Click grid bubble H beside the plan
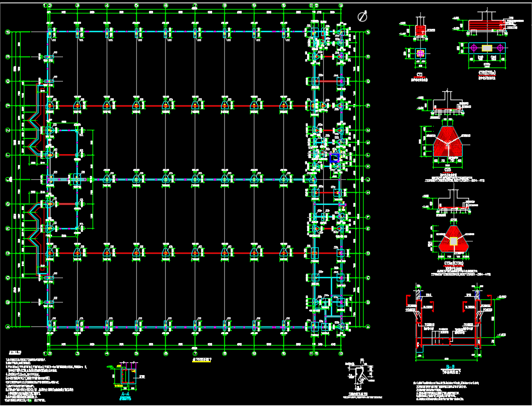532x406 pixels. click(x=368, y=193)
